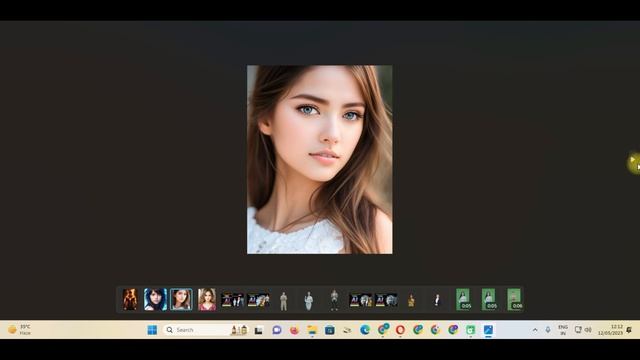The image size is (640, 360).
Task: Open the volume control in tray
Action: tap(588, 330)
